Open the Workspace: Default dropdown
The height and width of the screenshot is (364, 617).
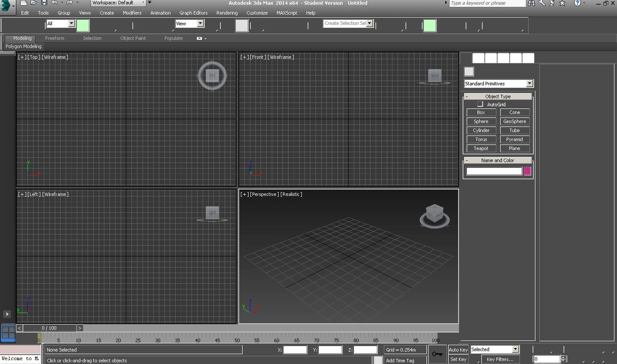(x=119, y=3)
